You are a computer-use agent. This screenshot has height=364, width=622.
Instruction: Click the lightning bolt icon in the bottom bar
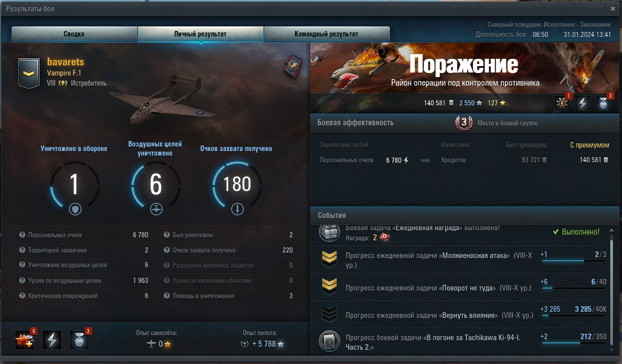click(x=52, y=340)
